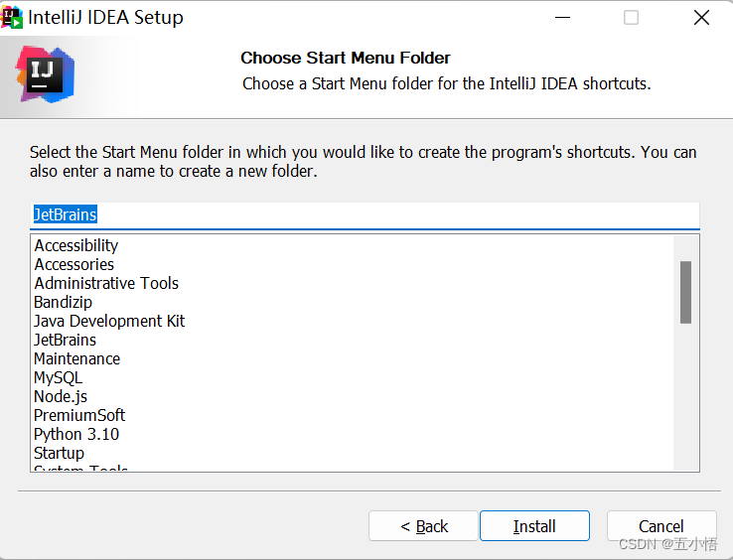
Task: Select Accessibility in the folder list
Action: 76,245
